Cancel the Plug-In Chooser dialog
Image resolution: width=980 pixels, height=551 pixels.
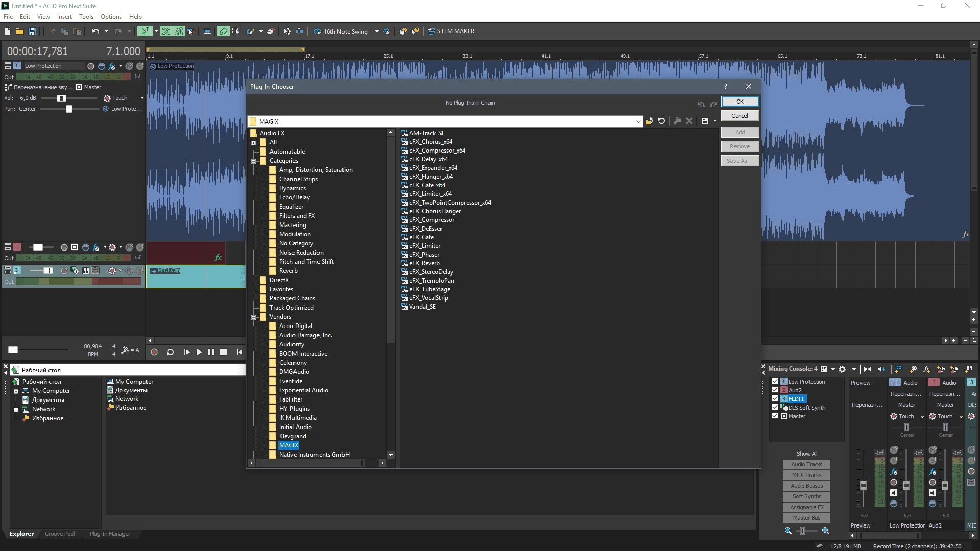(740, 116)
